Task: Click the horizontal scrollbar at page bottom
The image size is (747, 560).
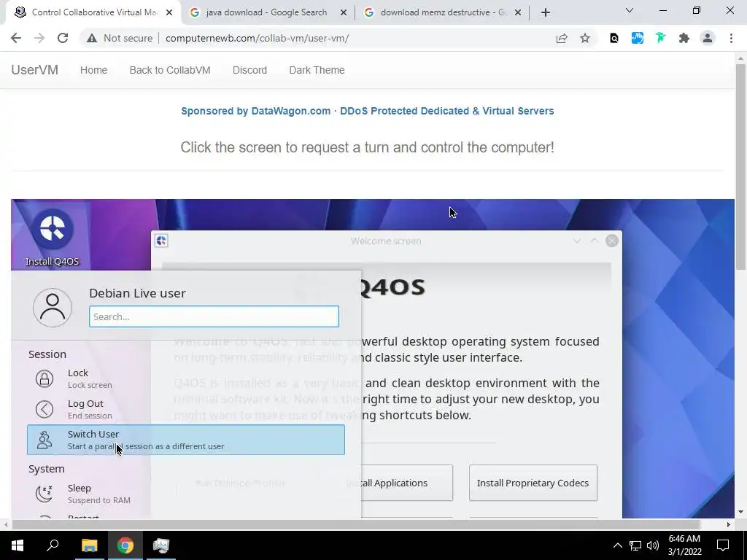Action: 356,524
